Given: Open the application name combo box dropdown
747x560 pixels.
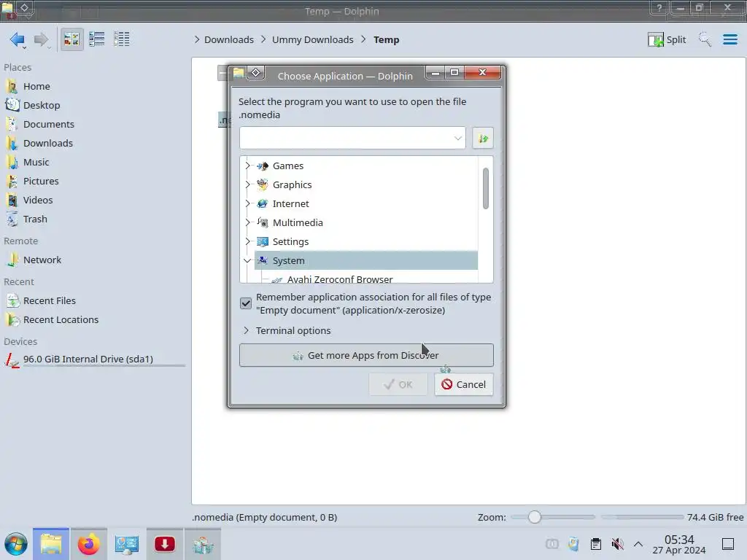Looking at the screenshot, I should tap(458, 138).
